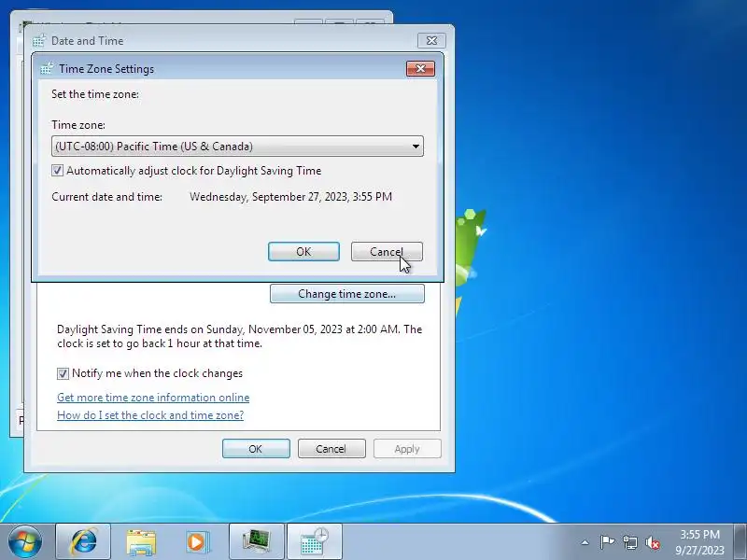Screen dimensions: 747x560
Task: Open Action Center flag icon
Action: [x=607, y=542]
